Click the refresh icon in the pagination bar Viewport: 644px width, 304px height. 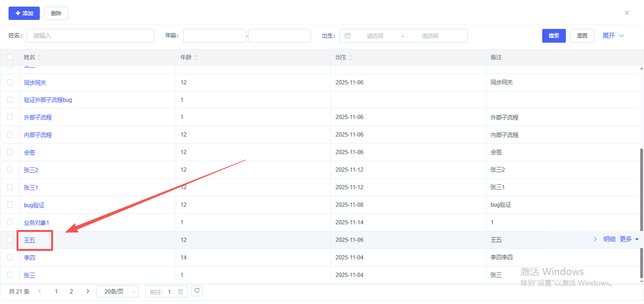[x=197, y=291]
